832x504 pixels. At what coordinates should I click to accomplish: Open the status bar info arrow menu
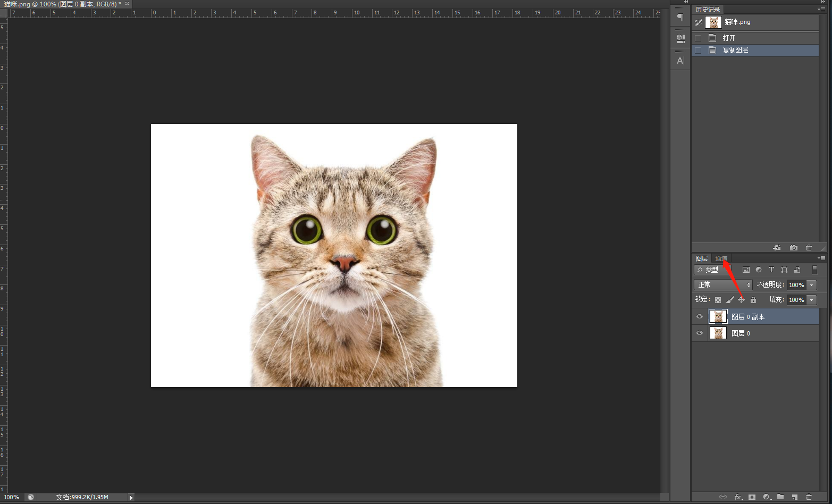(x=131, y=498)
